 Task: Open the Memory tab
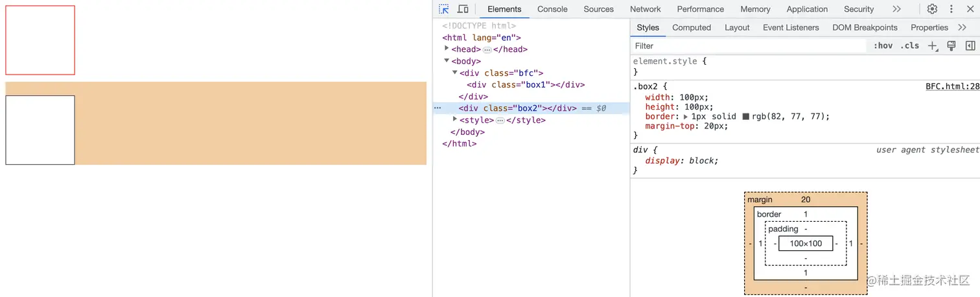pyautogui.click(x=755, y=9)
